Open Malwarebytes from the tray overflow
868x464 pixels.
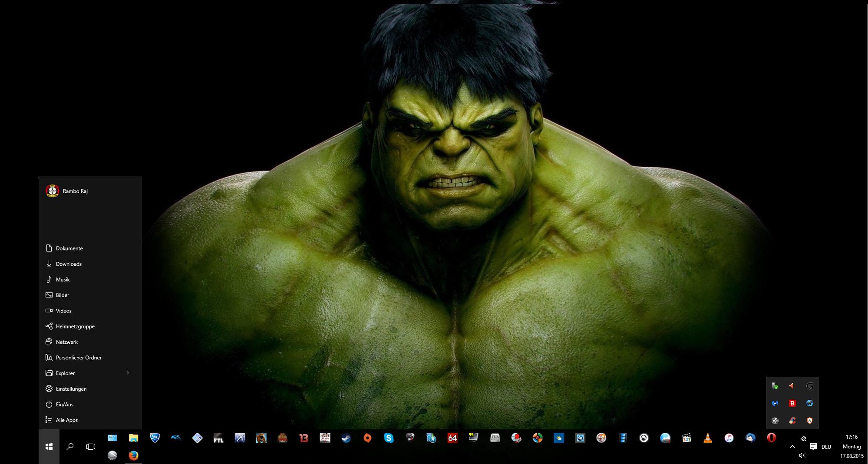[x=775, y=403]
